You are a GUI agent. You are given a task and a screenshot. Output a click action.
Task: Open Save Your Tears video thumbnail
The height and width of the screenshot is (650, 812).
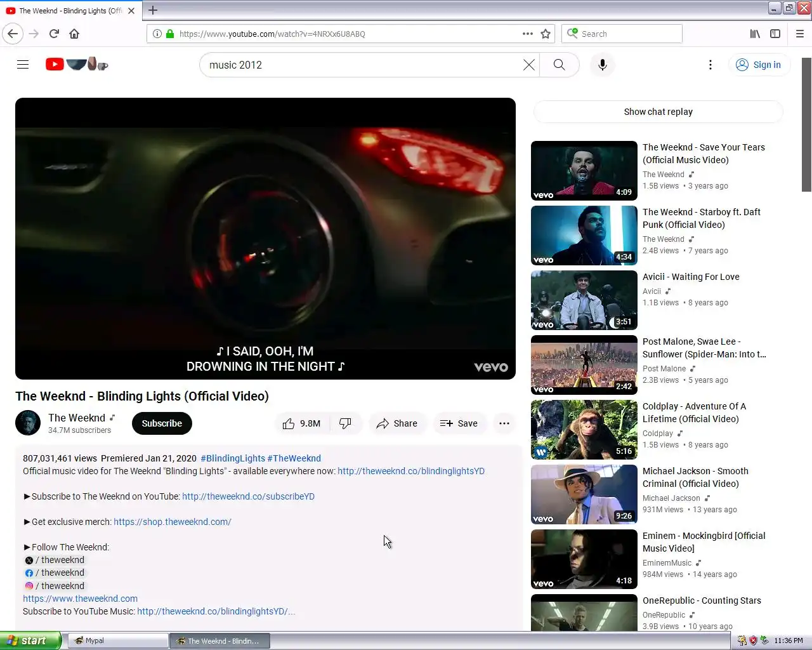point(584,171)
